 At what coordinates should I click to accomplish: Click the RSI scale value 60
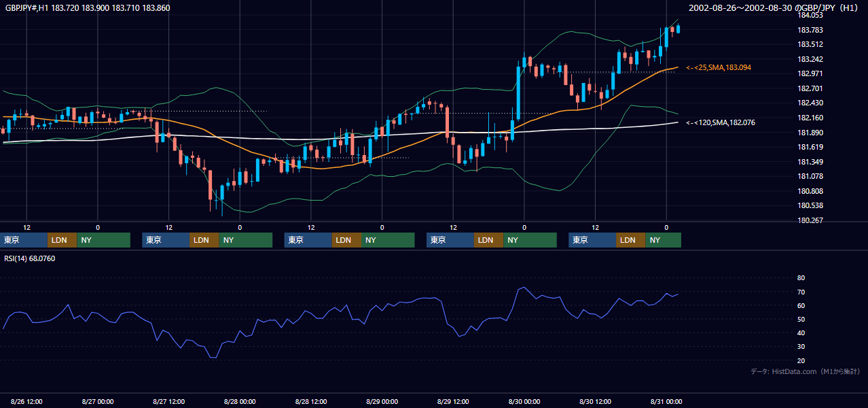click(801, 305)
